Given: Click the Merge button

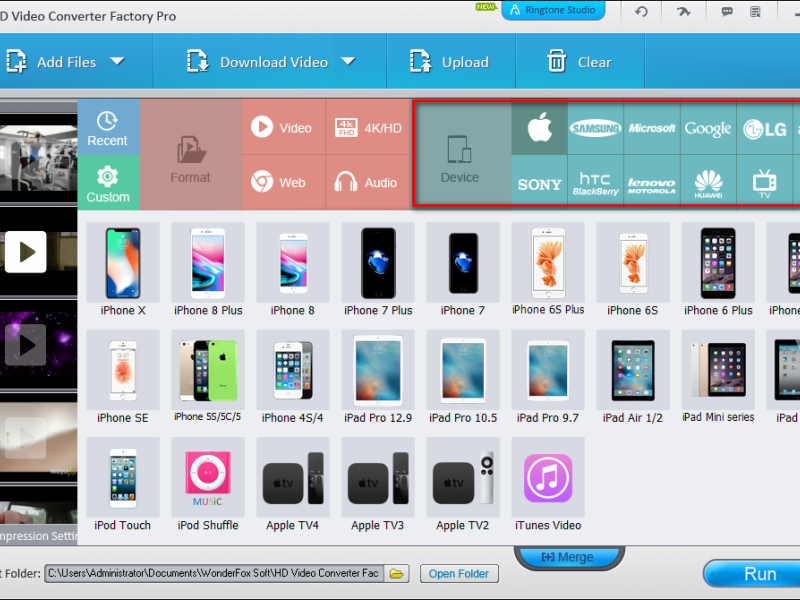Looking at the screenshot, I should pyautogui.click(x=568, y=558).
